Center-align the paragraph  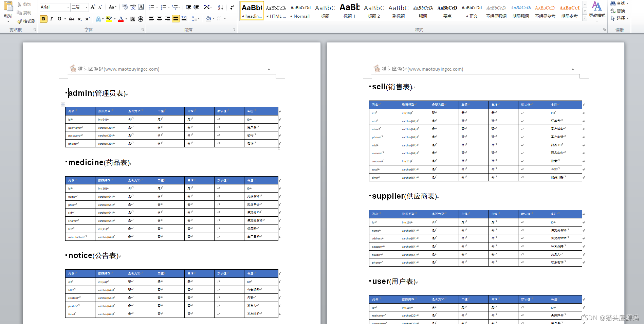pos(160,19)
